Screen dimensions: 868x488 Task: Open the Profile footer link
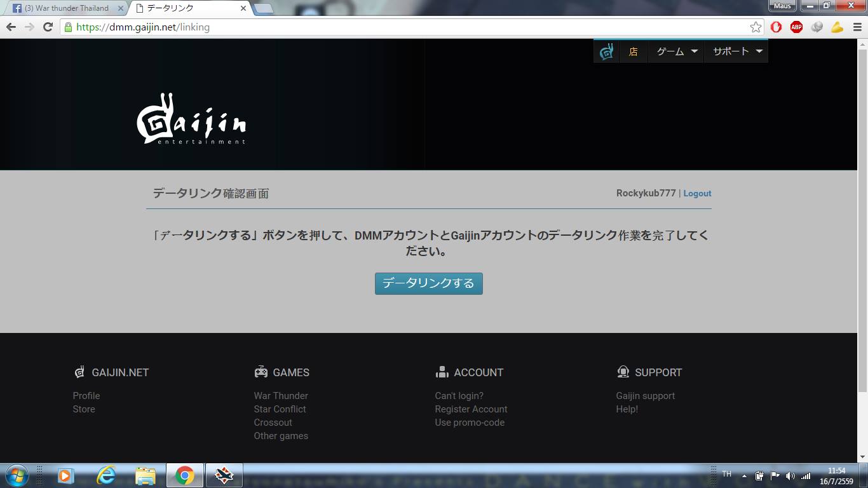86,396
